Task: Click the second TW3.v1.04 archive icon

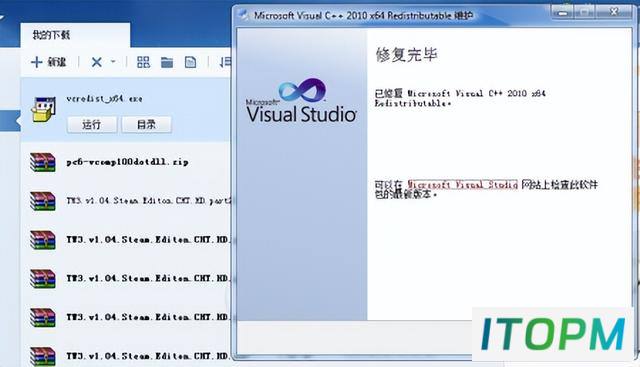Action: pos(43,240)
